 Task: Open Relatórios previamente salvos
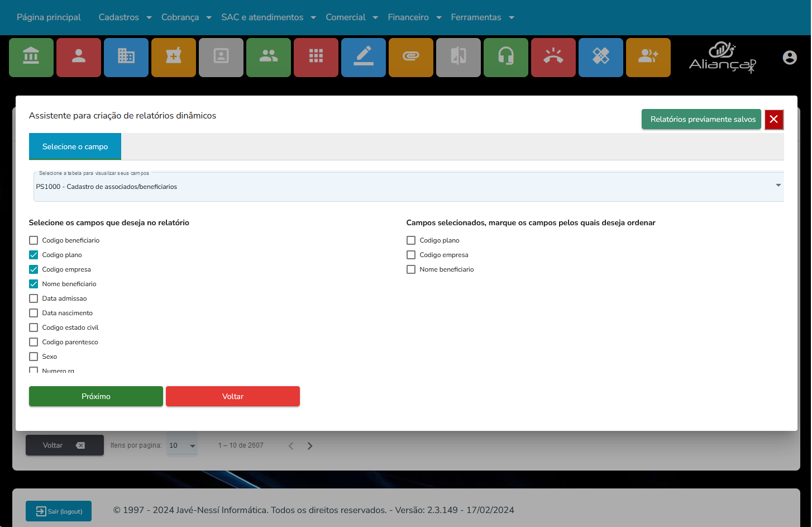point(702,119)
